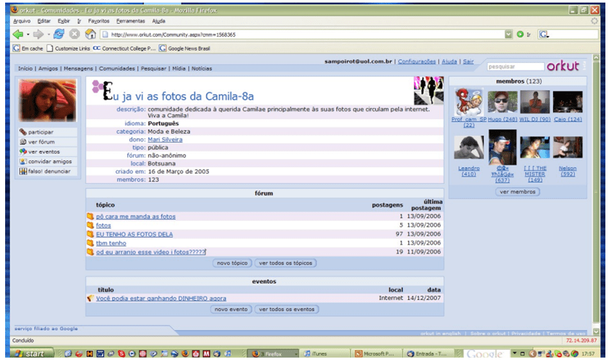The image size is (615, 364).
Task: Click the event icon beside 'Você podia estar ganhando'
Action: [x=90, y=298]
